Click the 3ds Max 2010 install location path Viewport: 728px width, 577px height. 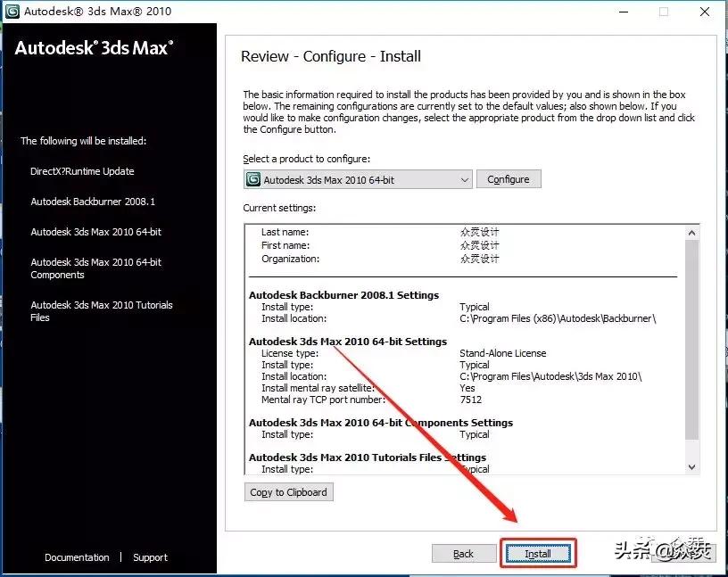point(550,376)
